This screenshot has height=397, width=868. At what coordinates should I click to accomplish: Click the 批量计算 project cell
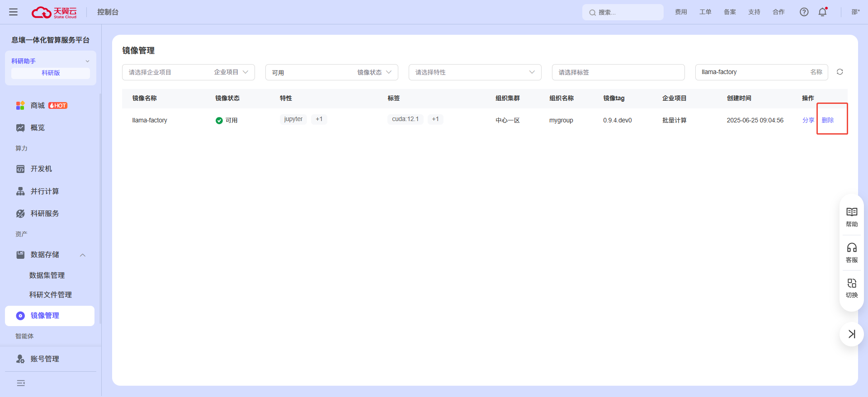click(x=675, y=120)
